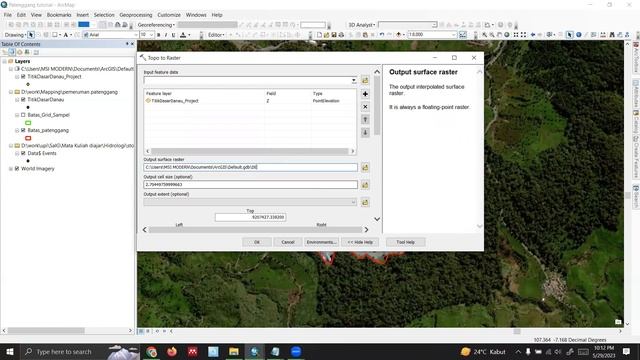Screen dimensions: 640x360
Task: Open the Customize menu
Action: coord(169,15)
